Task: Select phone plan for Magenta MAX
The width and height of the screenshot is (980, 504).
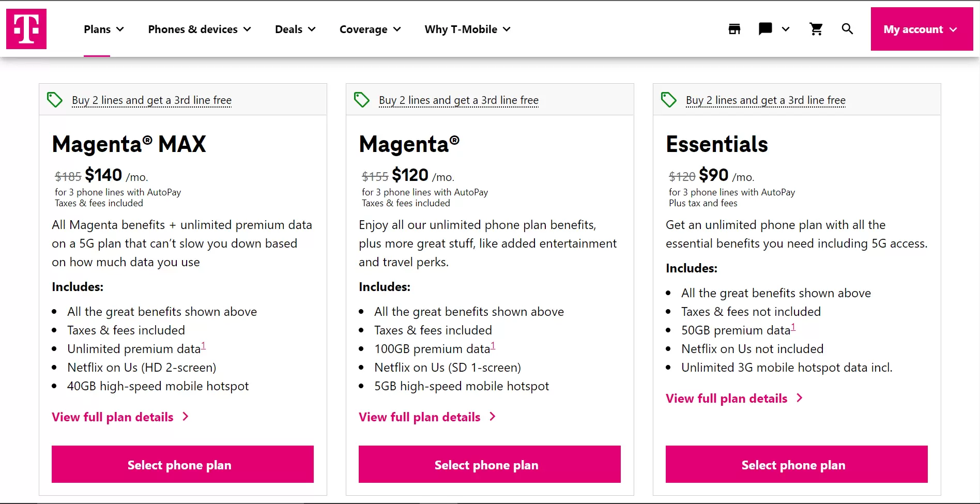Action: 182,464
